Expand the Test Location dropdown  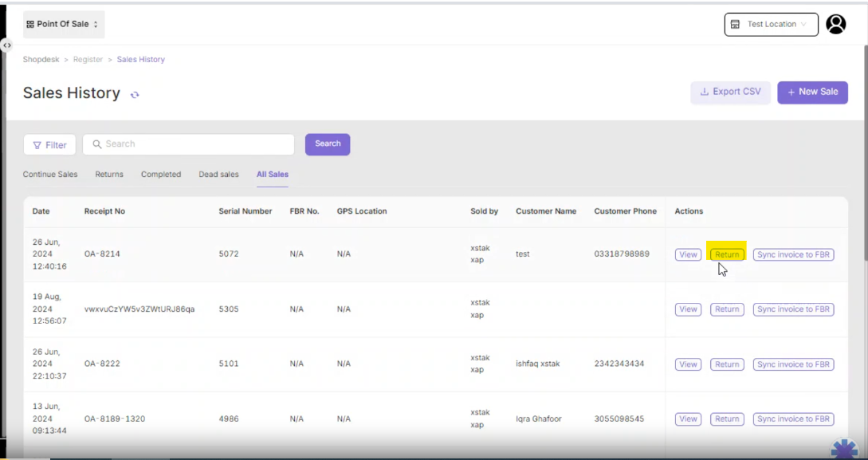tap(771, 25)
